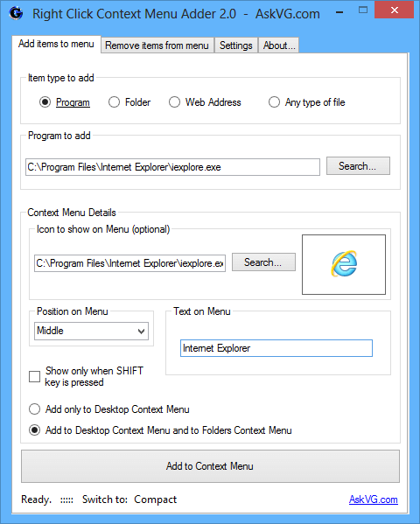Close the Context Menu Adder window
The image size is (420, 524).
(x=395, y=10)
